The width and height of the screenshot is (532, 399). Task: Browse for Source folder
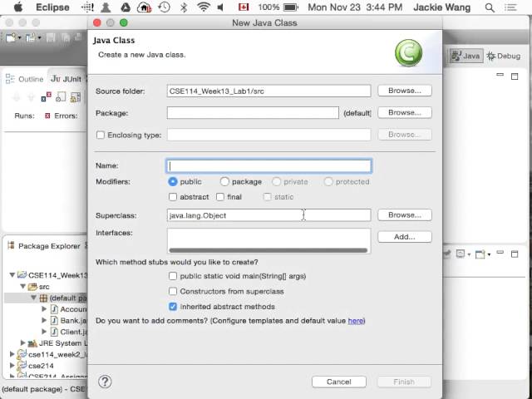tap(405, 91)
